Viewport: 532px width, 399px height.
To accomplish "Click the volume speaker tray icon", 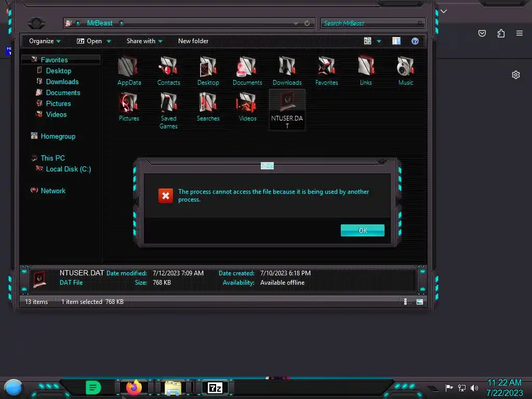I will tap(474, 388).
